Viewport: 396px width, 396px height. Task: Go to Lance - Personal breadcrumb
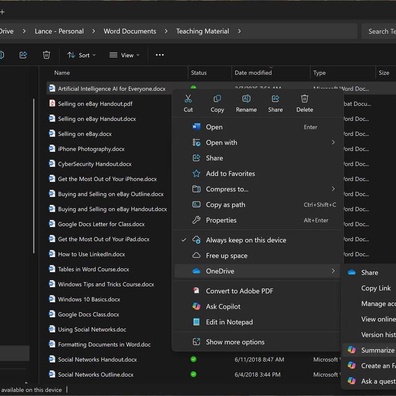(x=59, y=31)
